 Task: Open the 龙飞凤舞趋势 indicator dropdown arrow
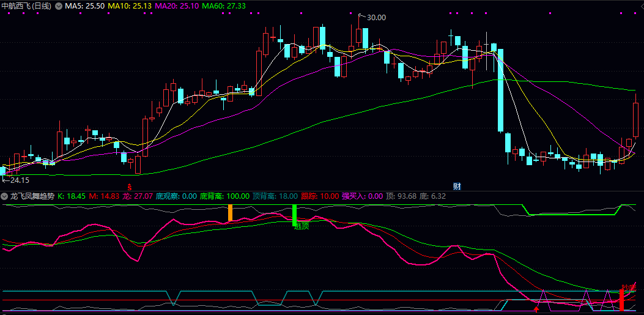click(x=5, y=196)
